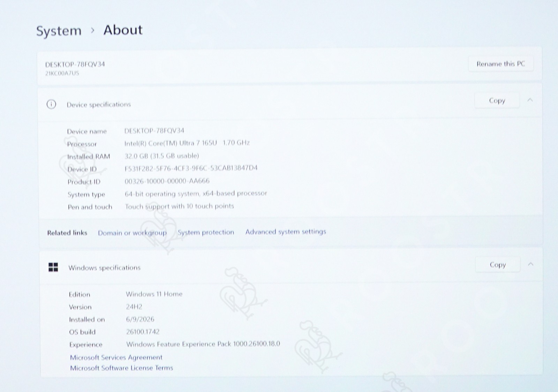Select OS build value 26100.1742
558x392 pixels.
click(143, 332)
